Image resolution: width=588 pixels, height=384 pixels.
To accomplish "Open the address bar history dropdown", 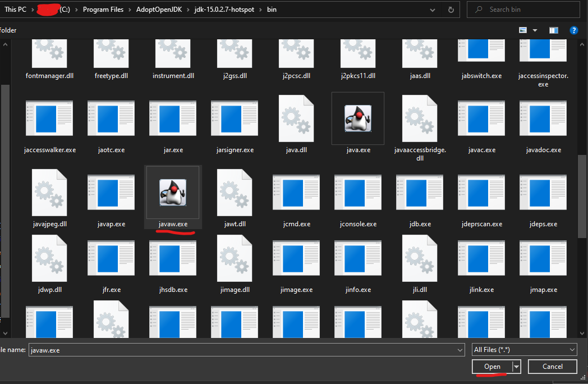I will (x=433, y=10).
